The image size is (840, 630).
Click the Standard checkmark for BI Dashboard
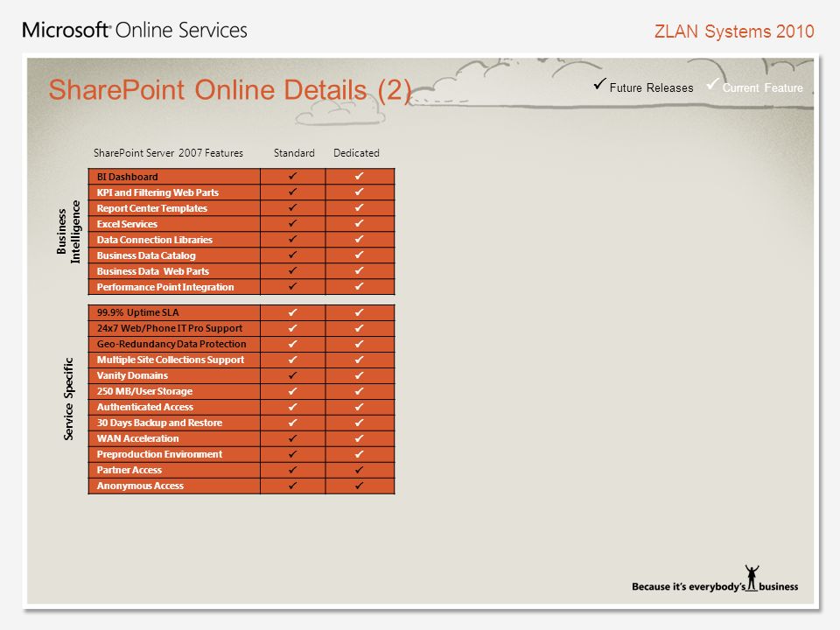point(292,176)
